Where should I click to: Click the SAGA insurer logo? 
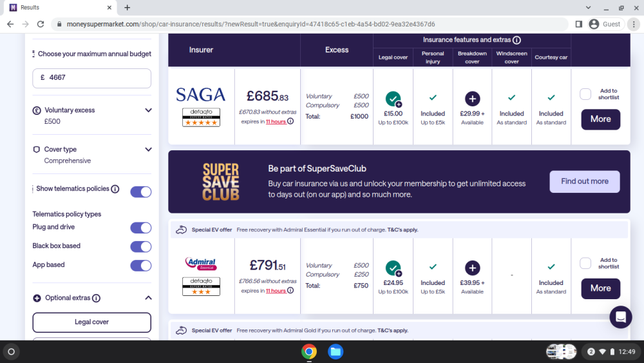pos(201,95)
